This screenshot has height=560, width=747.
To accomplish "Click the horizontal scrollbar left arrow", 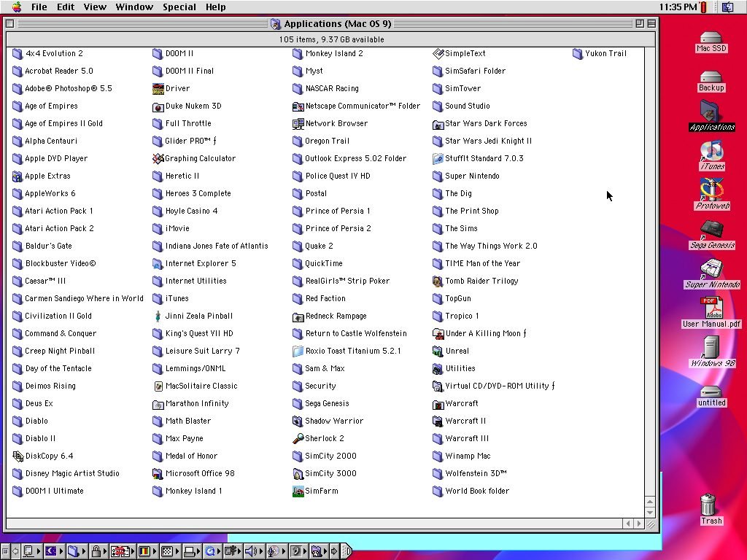I will tap(628, 524).
